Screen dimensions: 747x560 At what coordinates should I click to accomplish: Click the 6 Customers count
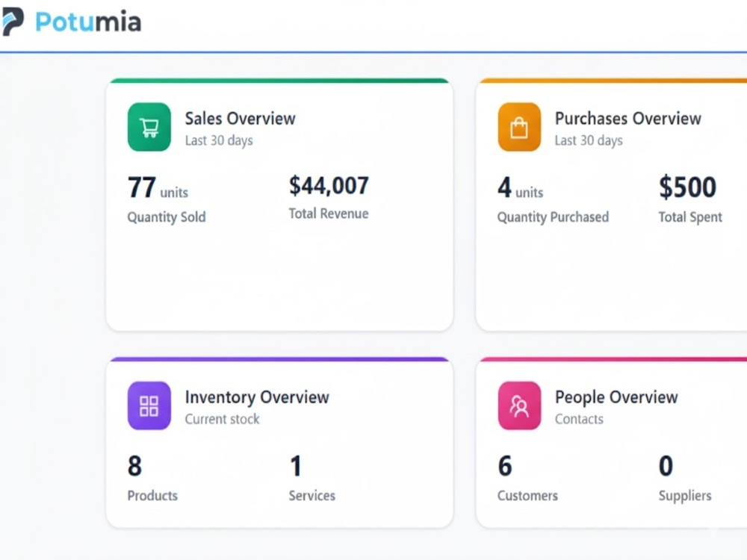(x=505, y=466)
